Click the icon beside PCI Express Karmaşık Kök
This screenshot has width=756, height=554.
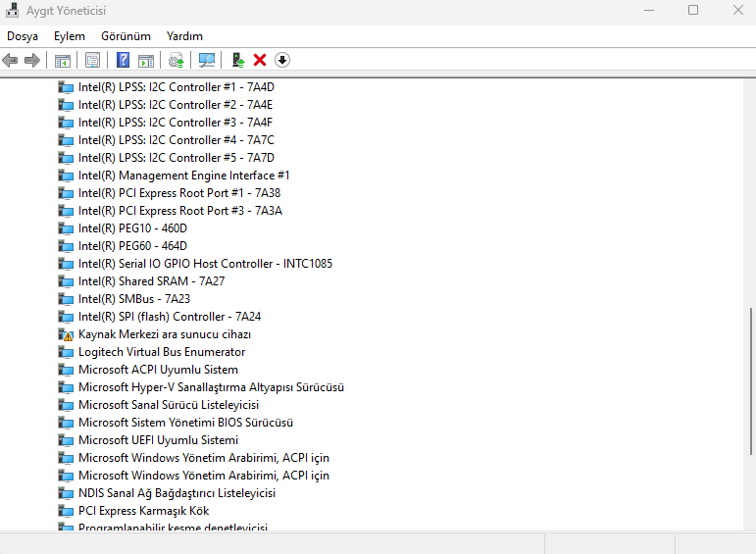pos(66,511)
